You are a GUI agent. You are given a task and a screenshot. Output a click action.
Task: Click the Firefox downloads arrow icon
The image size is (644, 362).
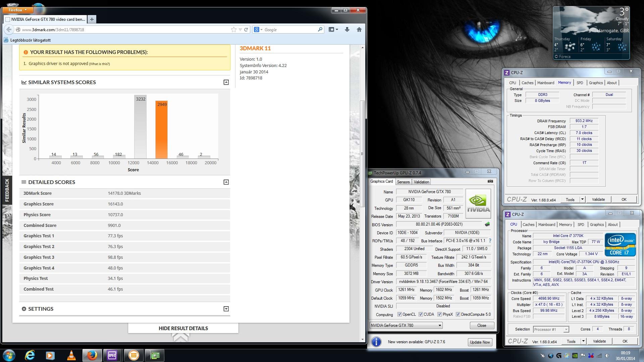pos(347,29)
